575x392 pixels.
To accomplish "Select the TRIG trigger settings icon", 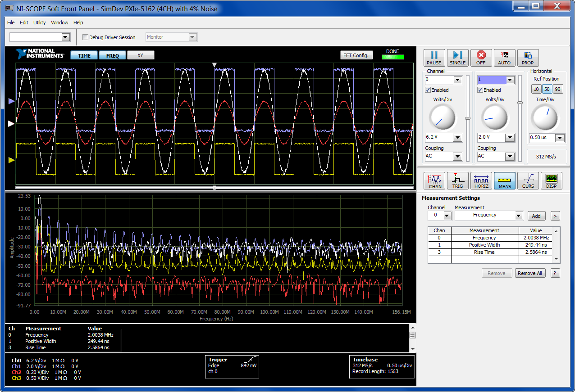I will (458, 181).
